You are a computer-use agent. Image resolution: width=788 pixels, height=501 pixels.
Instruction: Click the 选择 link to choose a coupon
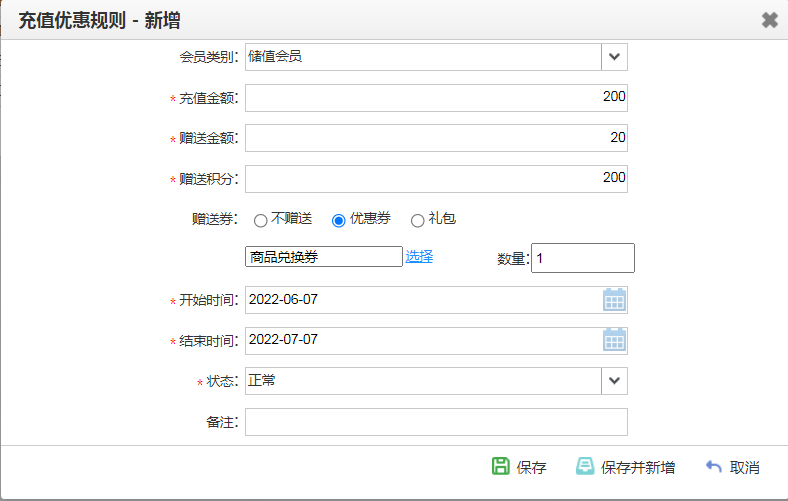click(419, 257)
